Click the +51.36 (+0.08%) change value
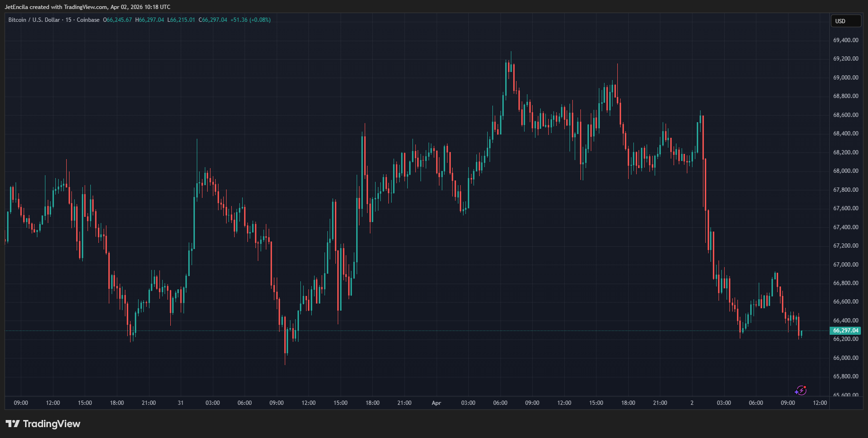The width and height of the screenshot is (868, 438). tap(250, 20)
